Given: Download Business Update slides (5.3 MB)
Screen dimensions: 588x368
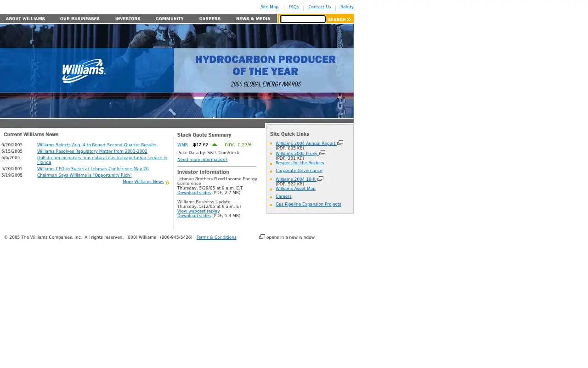Looking at the screenshot, I should (194, 216).
